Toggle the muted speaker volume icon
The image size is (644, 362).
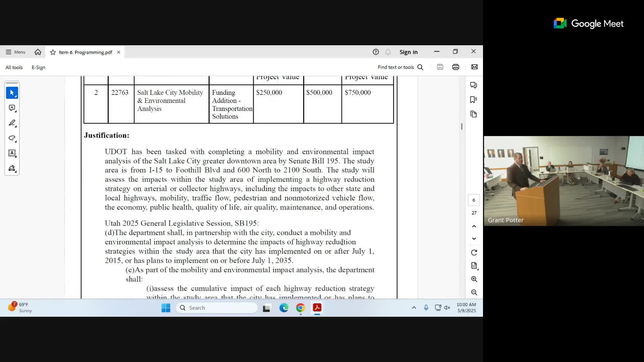(x=447, y=308)
